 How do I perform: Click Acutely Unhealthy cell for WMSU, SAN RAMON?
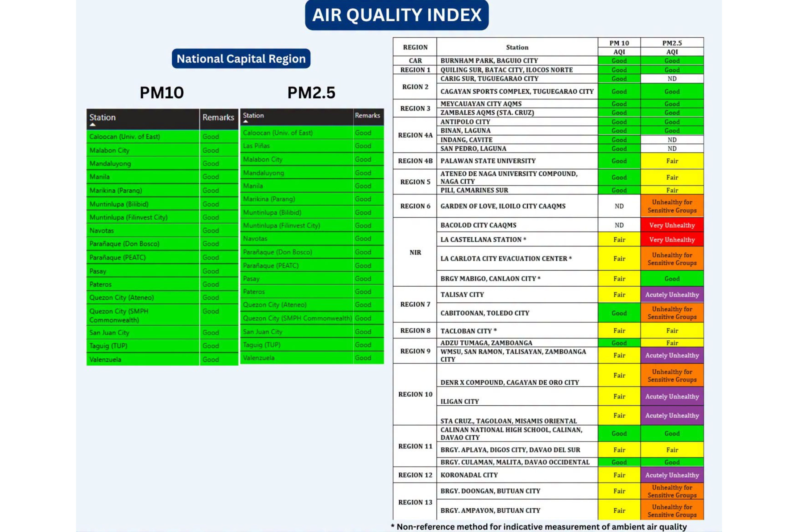point(672,355)
